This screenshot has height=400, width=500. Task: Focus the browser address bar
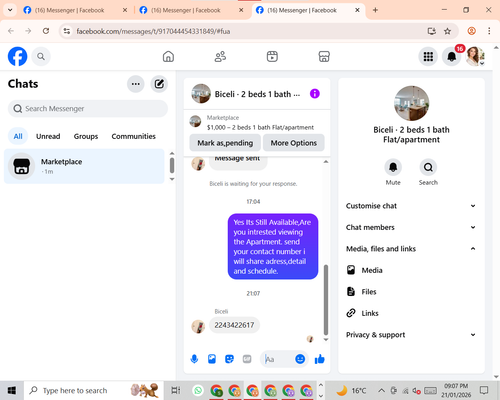[247, 31]
